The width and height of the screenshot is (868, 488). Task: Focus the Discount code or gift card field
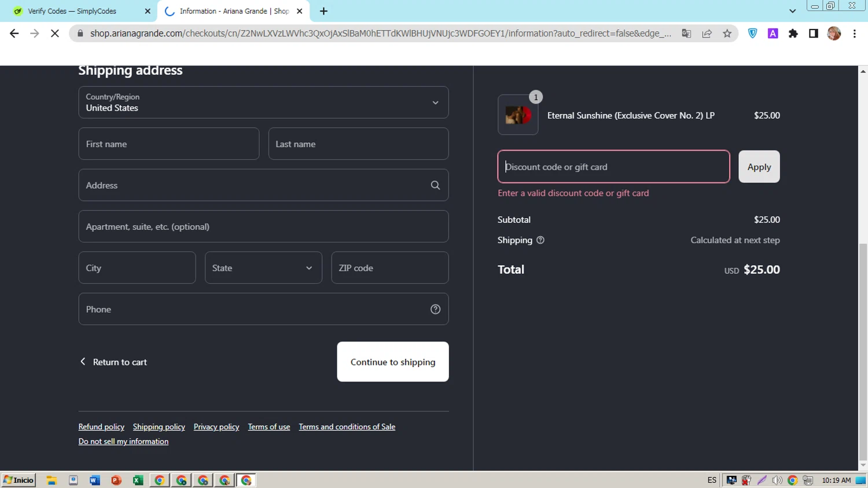point(613,167)
